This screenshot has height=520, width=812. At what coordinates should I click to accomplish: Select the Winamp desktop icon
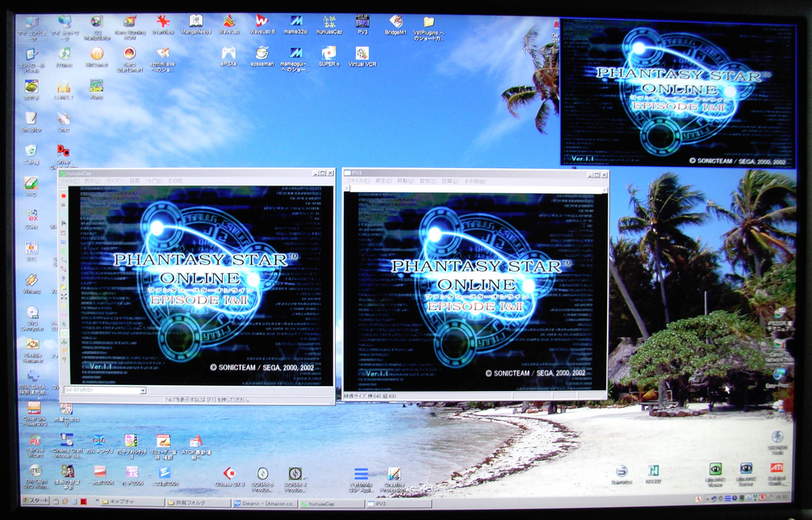pos(32,283)
